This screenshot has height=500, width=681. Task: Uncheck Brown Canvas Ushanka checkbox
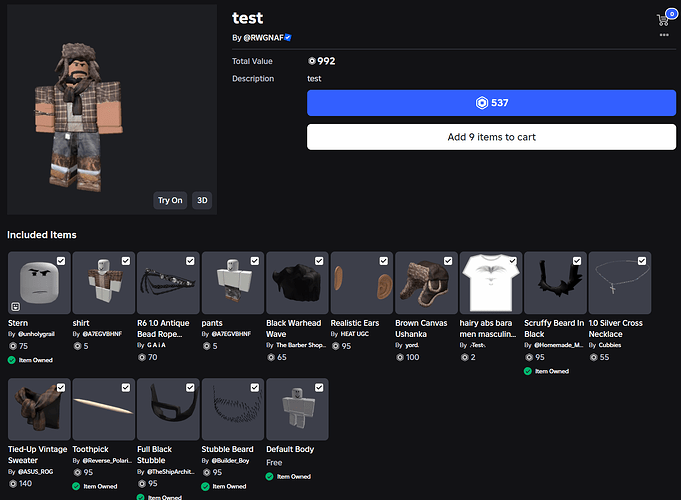tap(448, 261)
